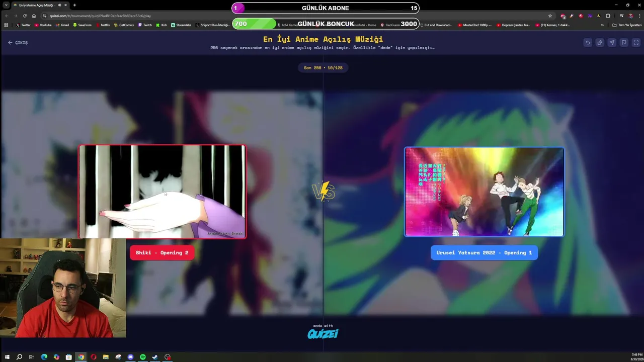The image size is (644, 362).
Task: Click the report flag icon
Action: 624,43
